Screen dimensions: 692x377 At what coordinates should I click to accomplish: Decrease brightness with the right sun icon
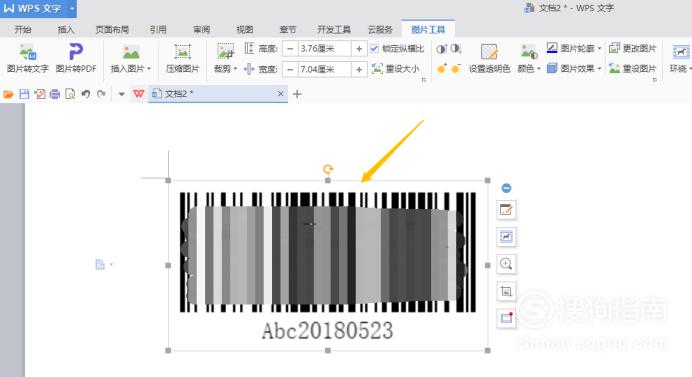click(456, 68)
